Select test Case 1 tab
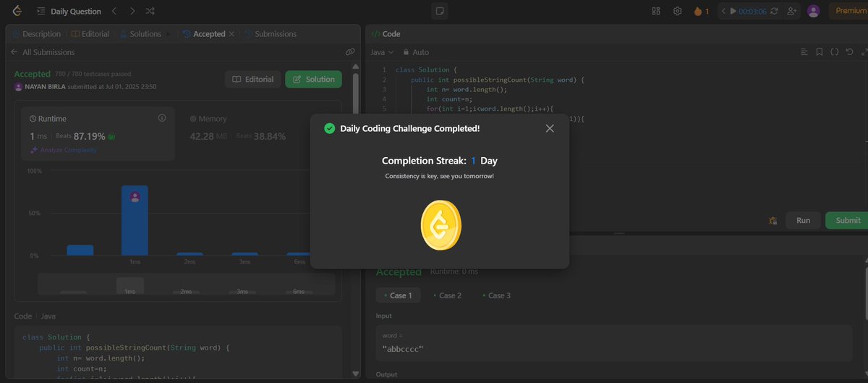Viewport: 868px width, 383px height. tap(397, 295)
